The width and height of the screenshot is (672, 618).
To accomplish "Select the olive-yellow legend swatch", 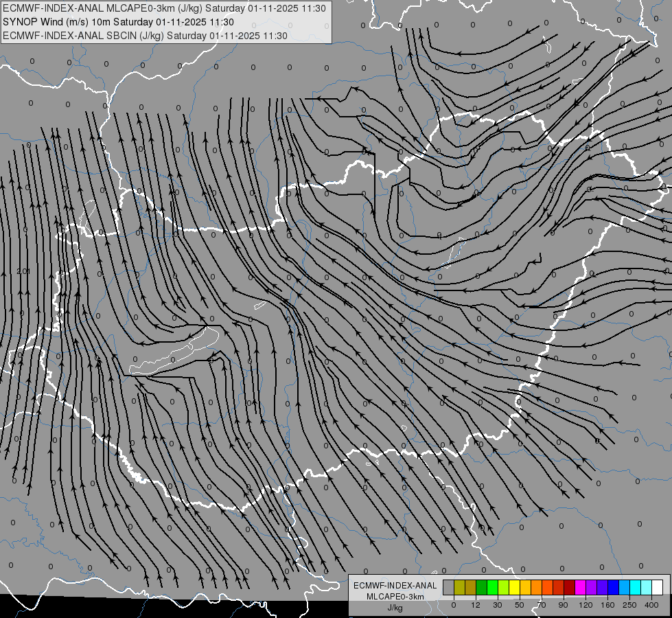I will tap(459, 587).
